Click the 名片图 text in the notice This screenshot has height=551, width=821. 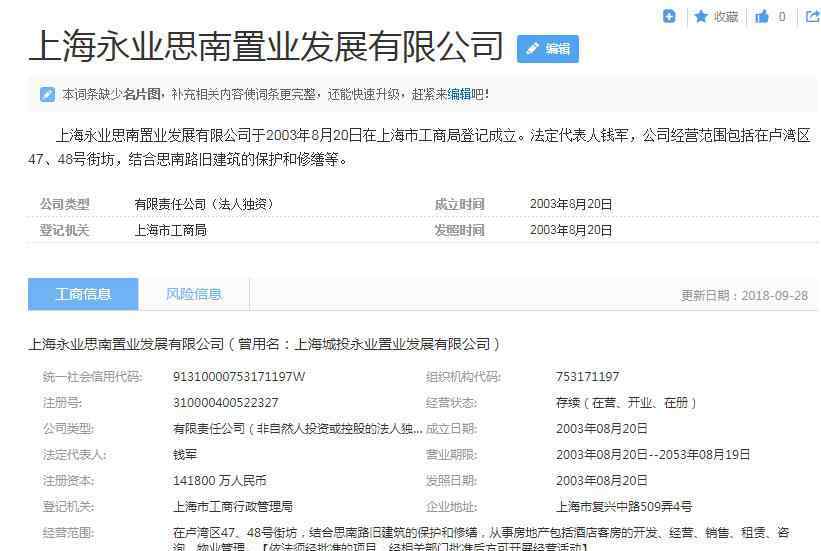(142, 94)
